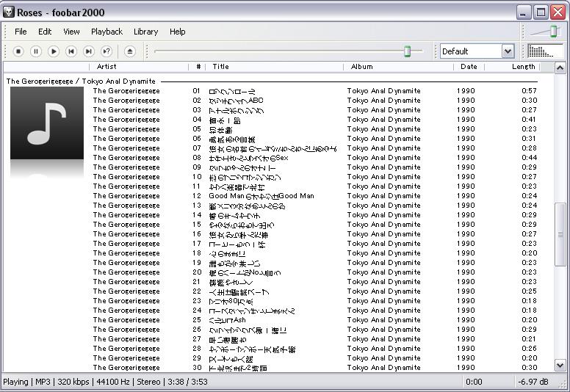
Task: Open the View menu
Action: click(x=71, y=32)
